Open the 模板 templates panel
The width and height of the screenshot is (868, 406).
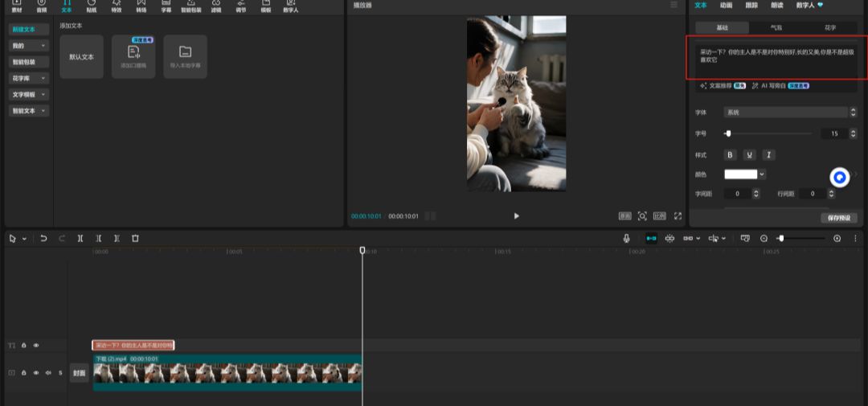(x=266, y=6)
